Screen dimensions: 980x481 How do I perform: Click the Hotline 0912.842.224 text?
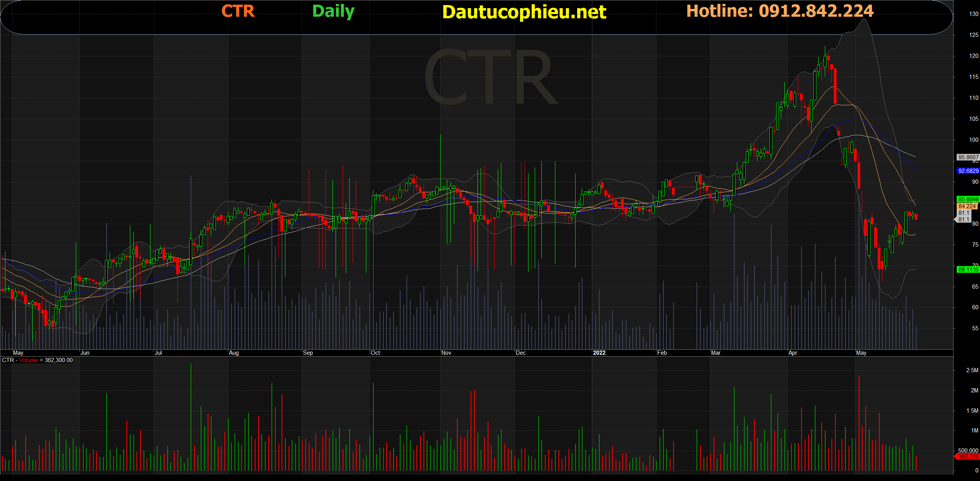780,11
